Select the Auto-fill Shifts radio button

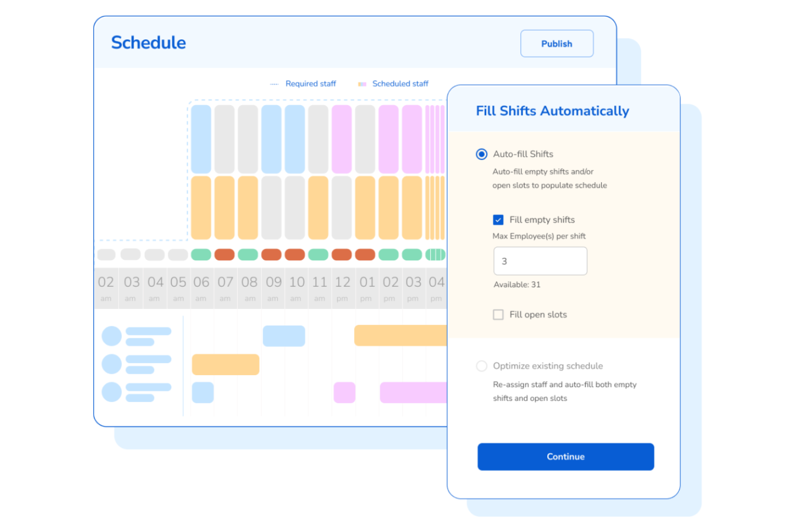click(481, 154)
